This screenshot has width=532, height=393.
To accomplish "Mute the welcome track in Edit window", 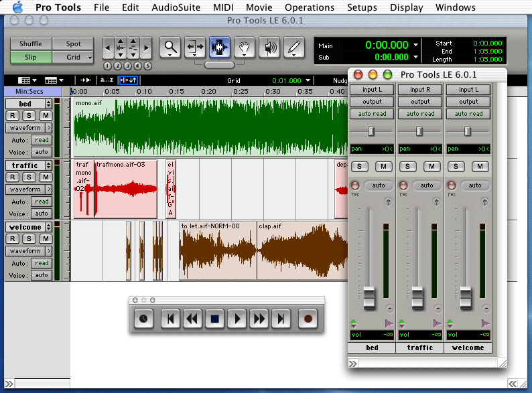I will 46,239.
